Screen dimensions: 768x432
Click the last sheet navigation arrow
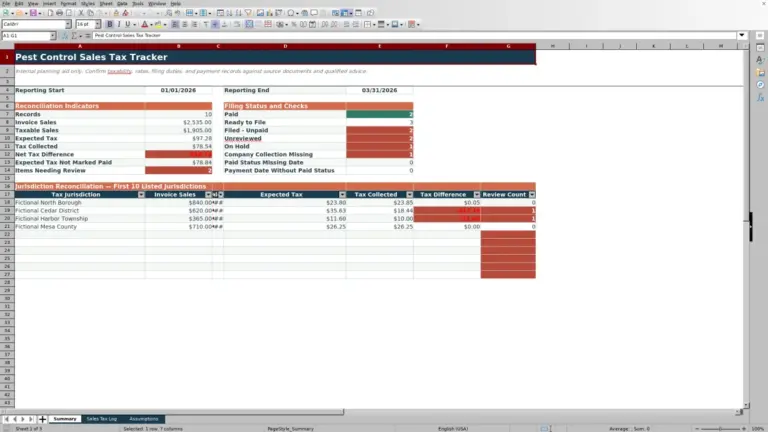tap(31, 419)
